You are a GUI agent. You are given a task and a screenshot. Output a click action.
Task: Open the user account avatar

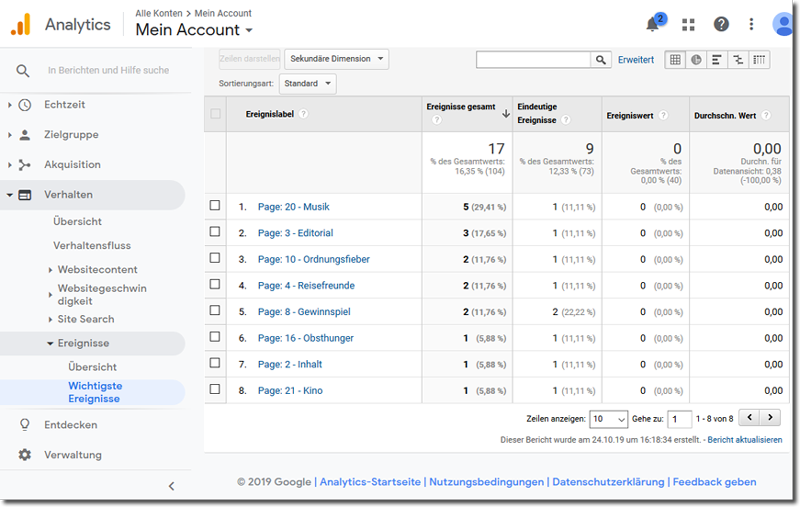(x=783, y=24)
